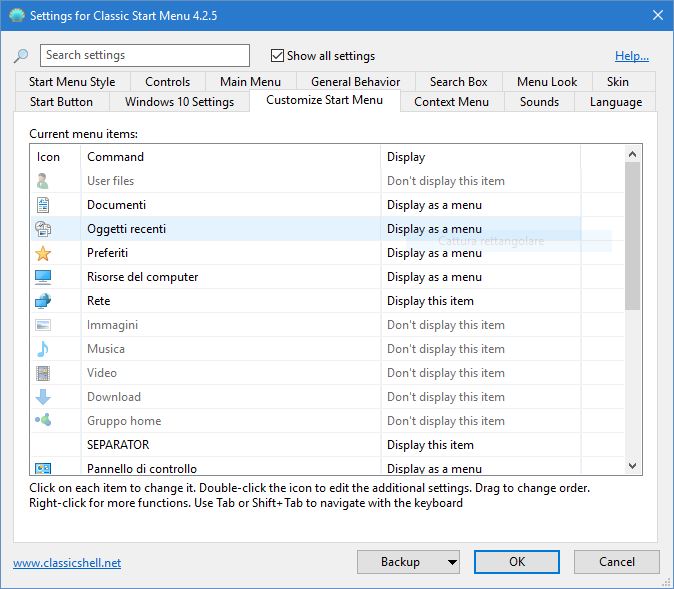
Task: Select the Customize Start Menu tab
Action: (325, 100)
